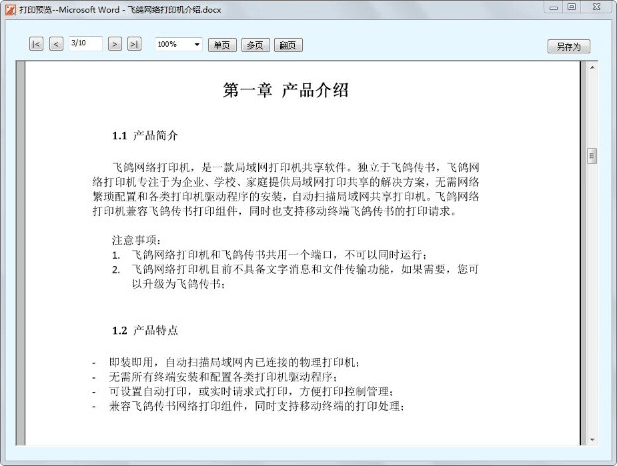Go to the previous page
617x466 pixels.
pos(56,44)
